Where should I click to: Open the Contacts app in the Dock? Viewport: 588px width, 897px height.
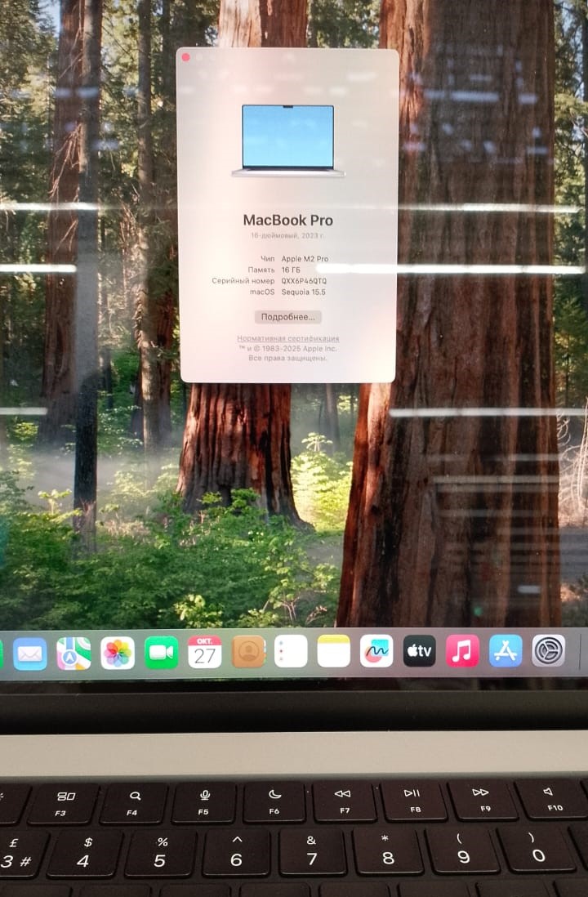[x=248, y=652]
